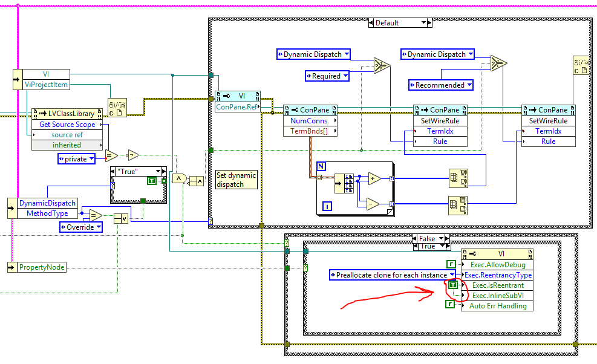597x364 pixels.
Task: Toggle the circled Exec.IsReentrant True constant
Action: point(451,285)
